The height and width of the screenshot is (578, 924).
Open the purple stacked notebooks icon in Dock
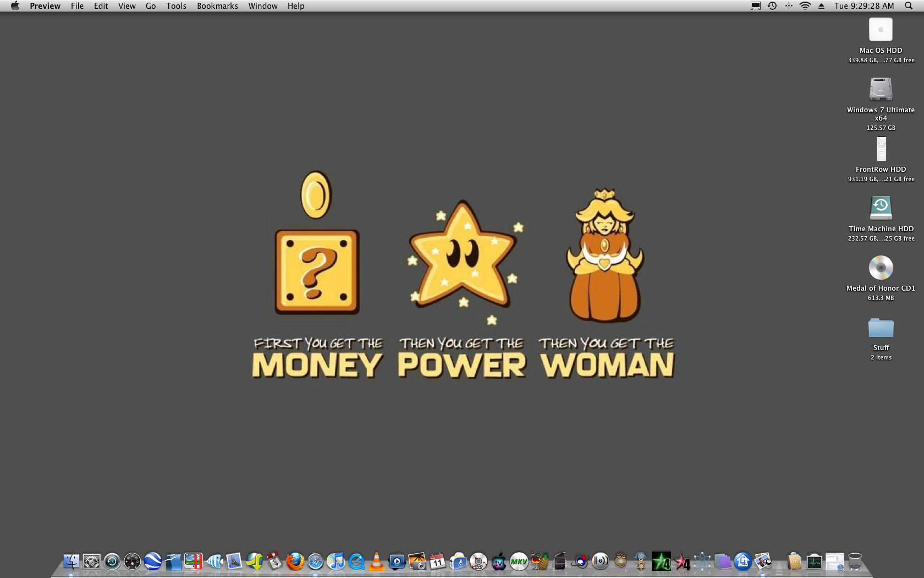722,561
